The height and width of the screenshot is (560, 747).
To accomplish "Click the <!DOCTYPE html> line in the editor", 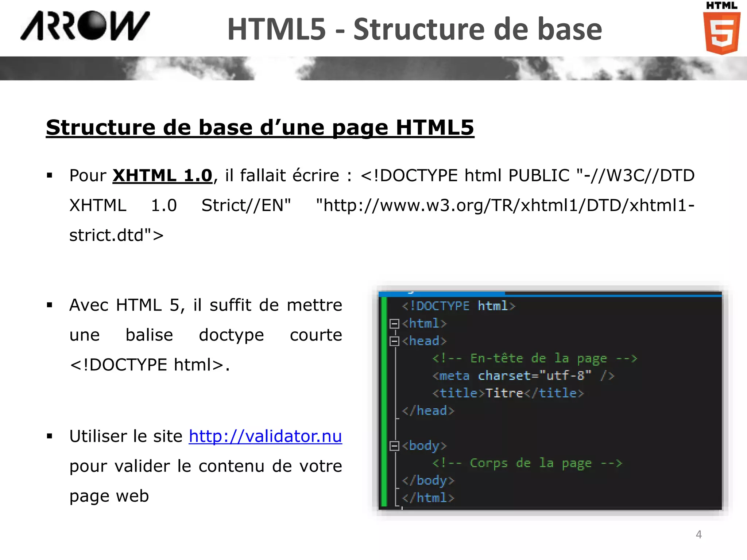I will point(458,306).
